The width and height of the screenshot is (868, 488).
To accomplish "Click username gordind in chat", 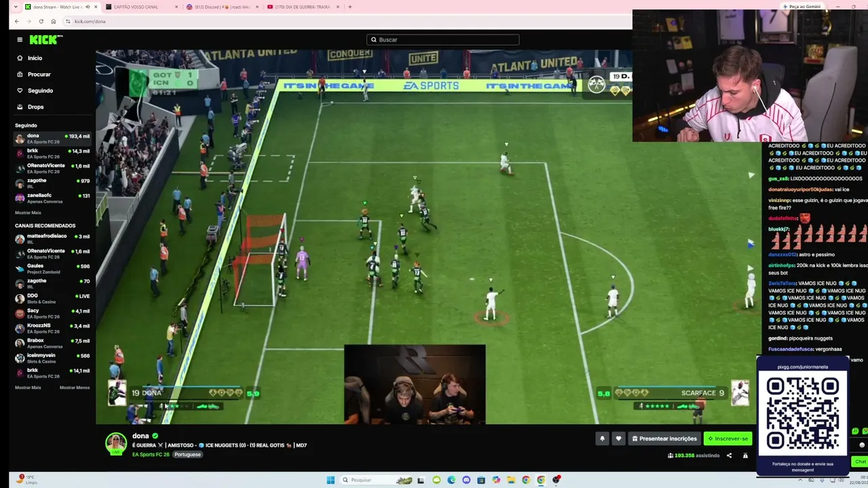I will [778, 338].
